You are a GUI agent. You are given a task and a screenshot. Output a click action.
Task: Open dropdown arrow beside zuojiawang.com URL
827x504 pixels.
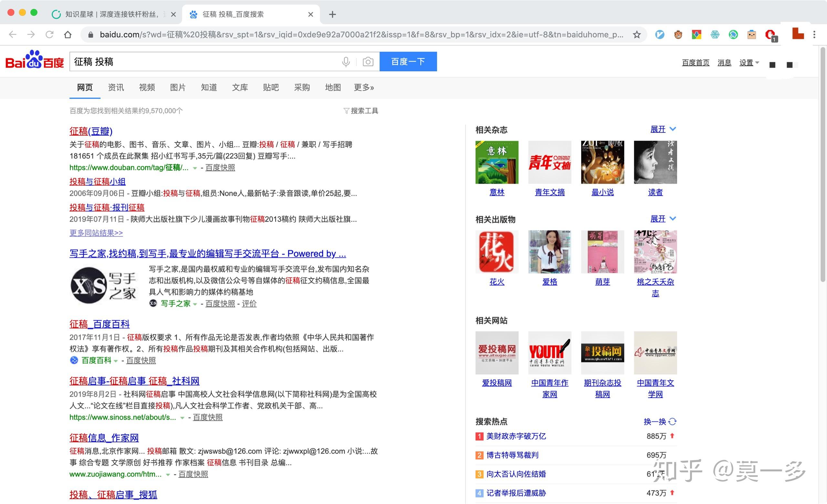coord(168,475)
